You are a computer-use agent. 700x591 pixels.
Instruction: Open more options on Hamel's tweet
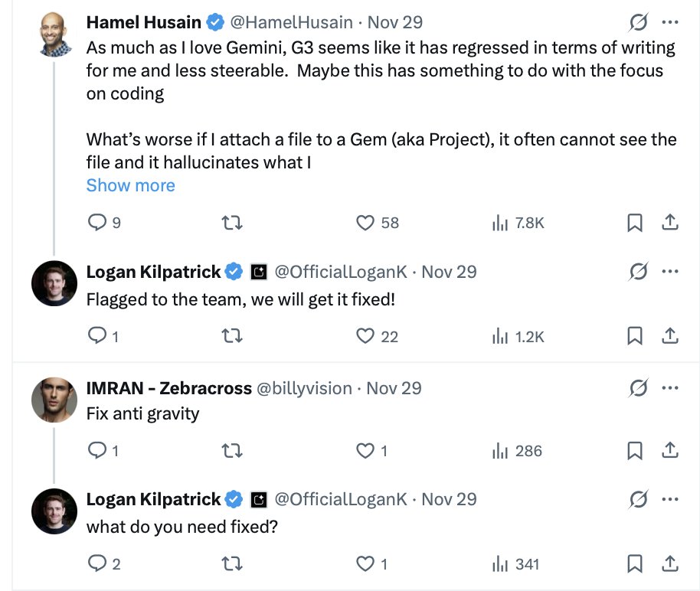(x=669, y=23)
